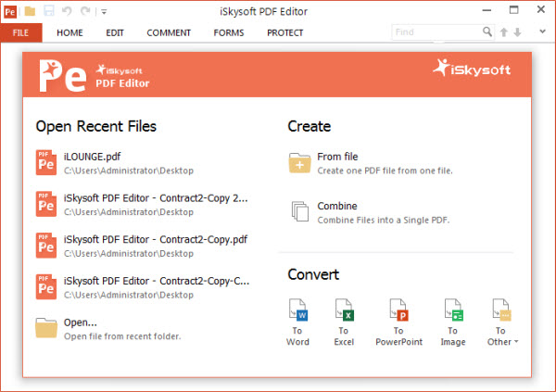Expand the quick access toolbar customize arrow
Image resolution: width=556 pixels, height=392 pixels.
104,12
